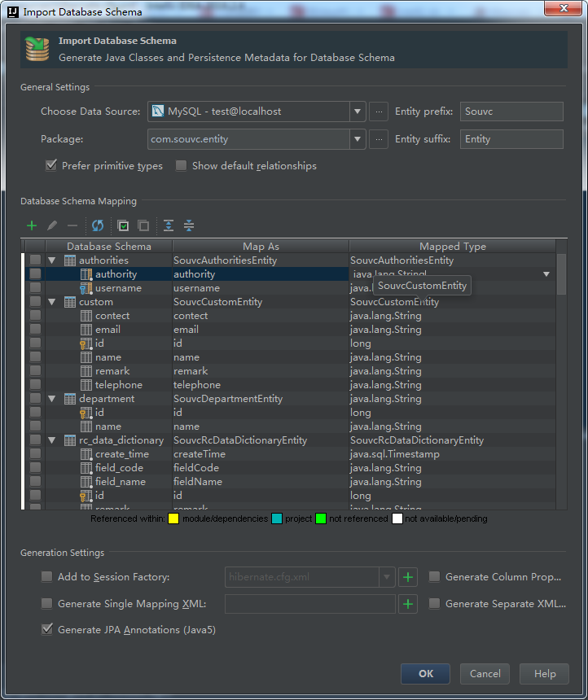Click the OK button

point(425,673)
